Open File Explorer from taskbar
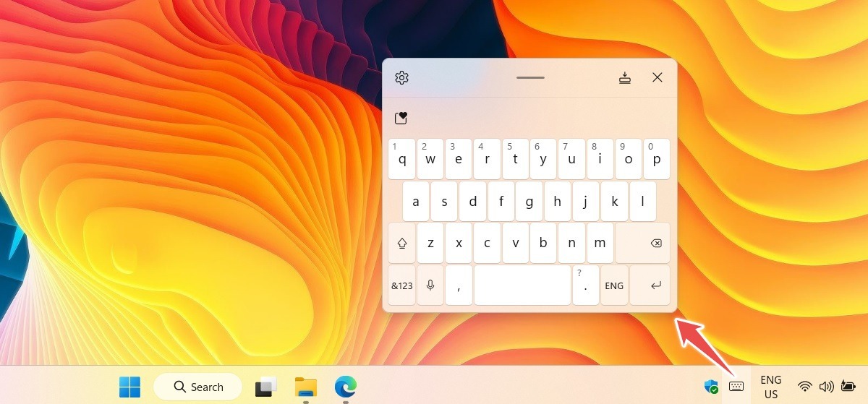Image resolution: width=868 pixels, height=404 pixels. [306, 387]
